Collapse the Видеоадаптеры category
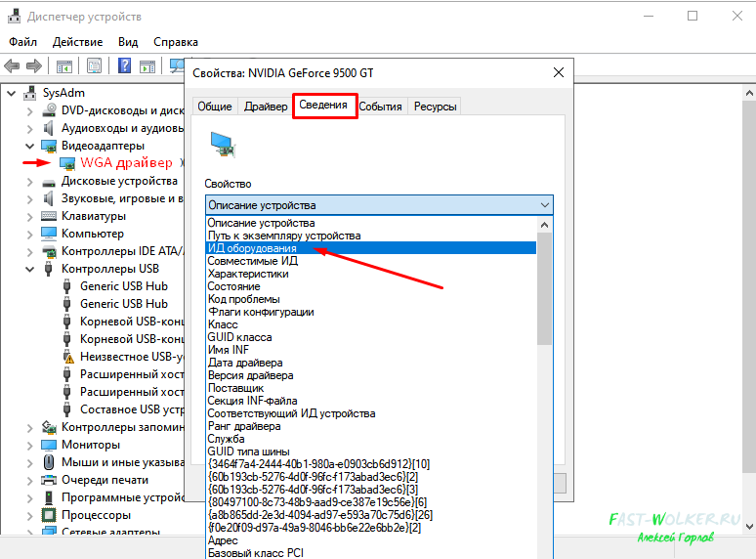The image size is (756, 559). tap(30, 146)
